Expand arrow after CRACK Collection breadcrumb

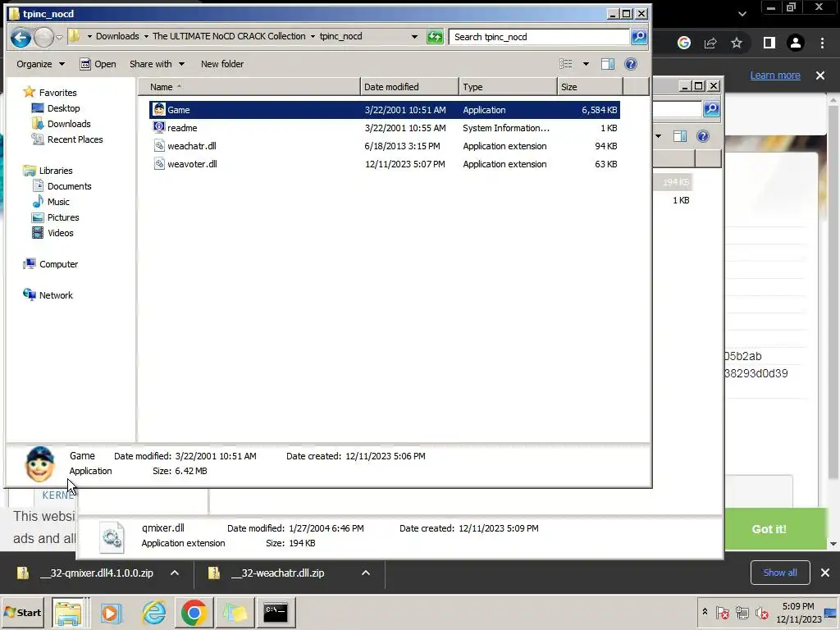pos(313,36)
